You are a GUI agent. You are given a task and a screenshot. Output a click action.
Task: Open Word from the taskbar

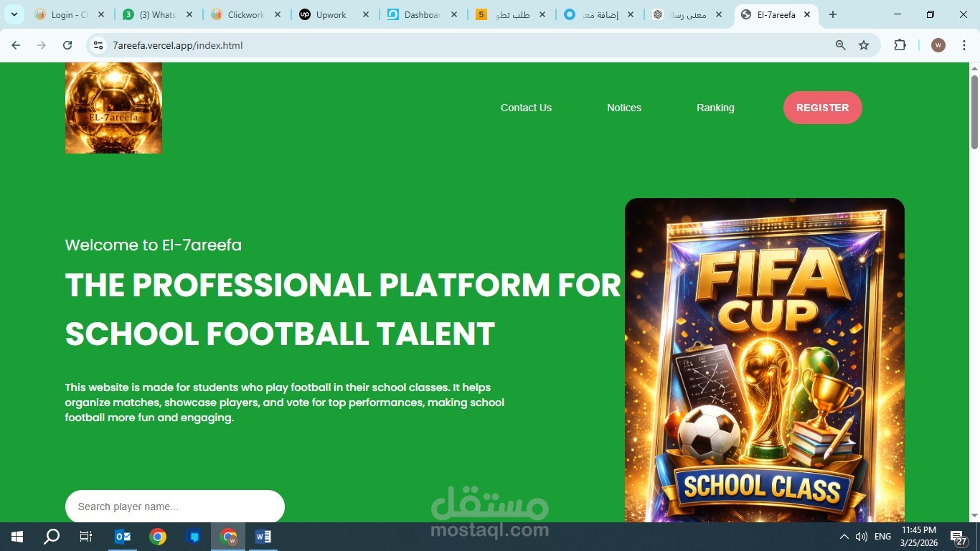[x=263, y=537]
